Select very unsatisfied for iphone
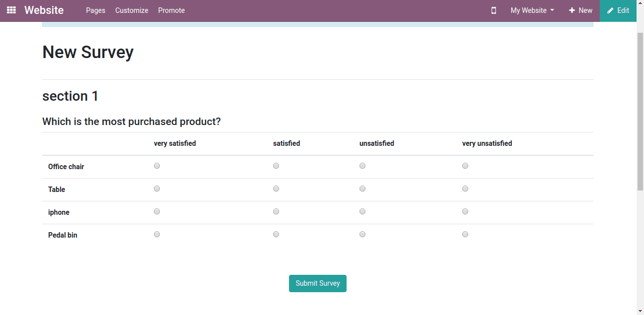Screen dimensions: 644x315 tap(465, 211)
